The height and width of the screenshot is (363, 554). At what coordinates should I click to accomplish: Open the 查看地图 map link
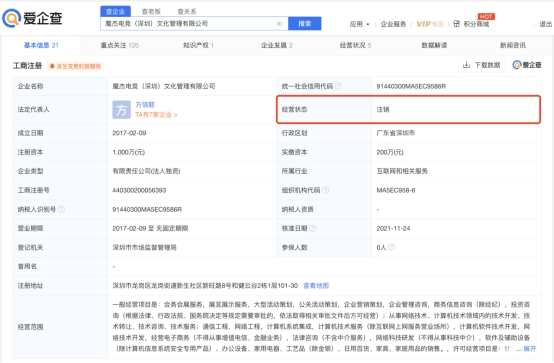click(316, 286)
